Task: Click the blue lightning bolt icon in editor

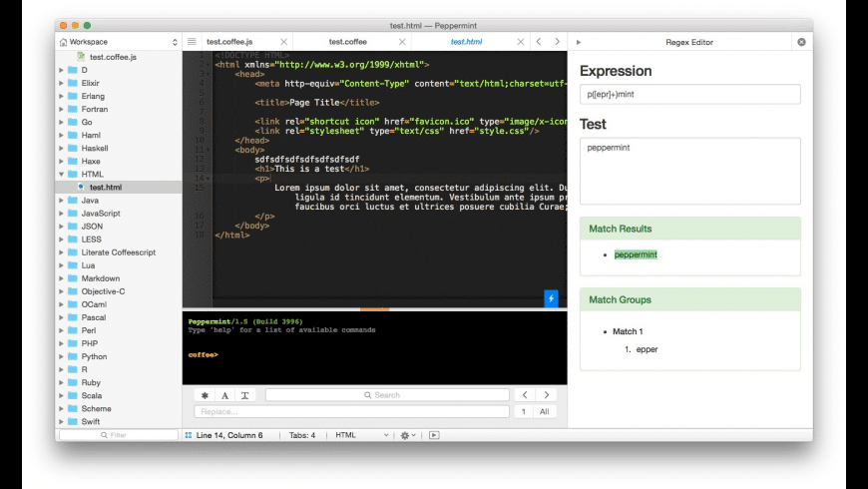Action: [551, 298]
